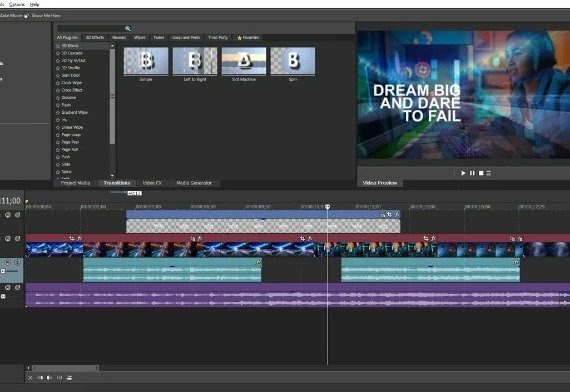Open Event FX on the blue text event
The height and width of the screenshot is (392, 570).
tap(397, 215)
